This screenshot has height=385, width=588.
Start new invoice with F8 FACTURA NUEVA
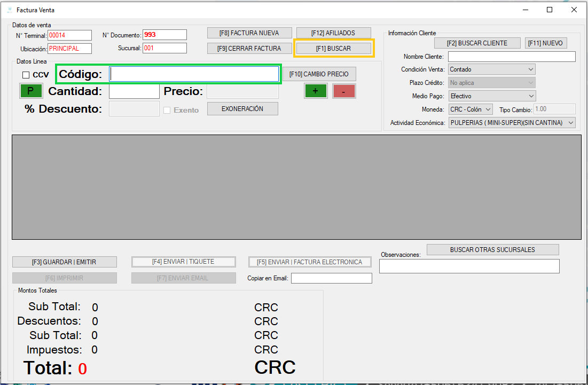pos(249,33)
